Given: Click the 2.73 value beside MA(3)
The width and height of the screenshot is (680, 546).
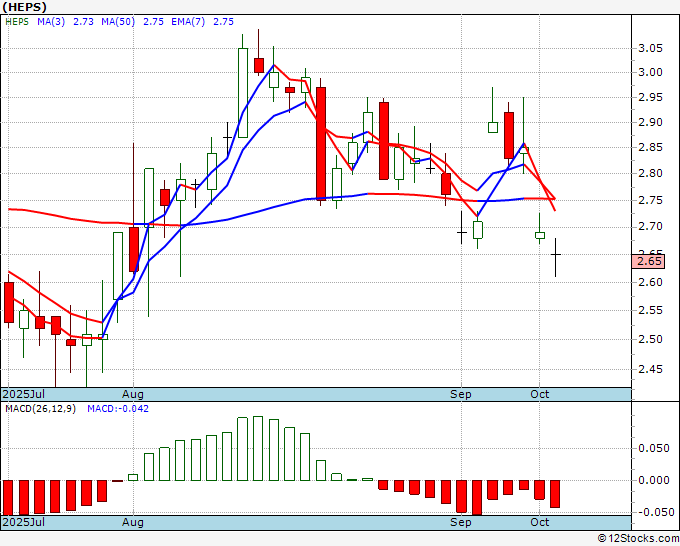Looking at the screenshot, I should [x=83, y=22].
